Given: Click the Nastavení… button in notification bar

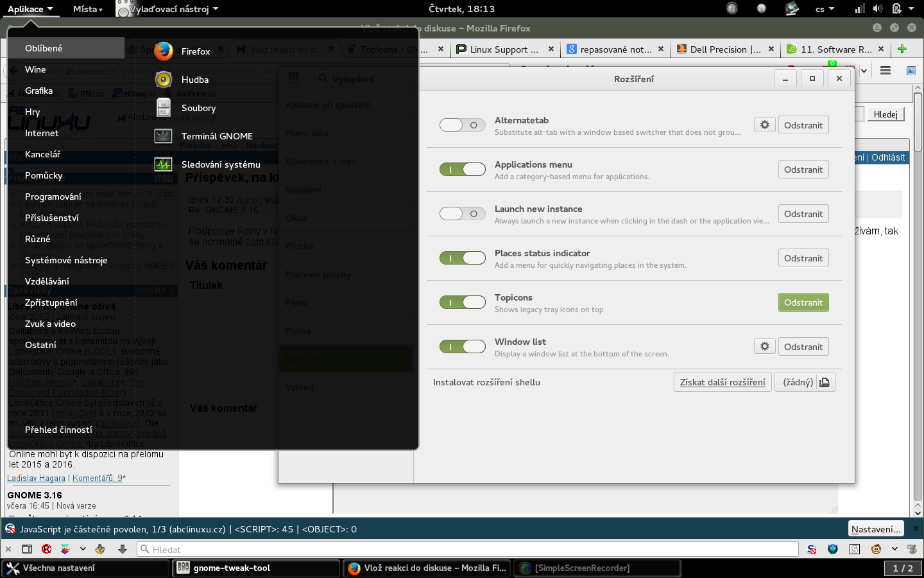Looking at the screenshot, I should click(876, 529).
